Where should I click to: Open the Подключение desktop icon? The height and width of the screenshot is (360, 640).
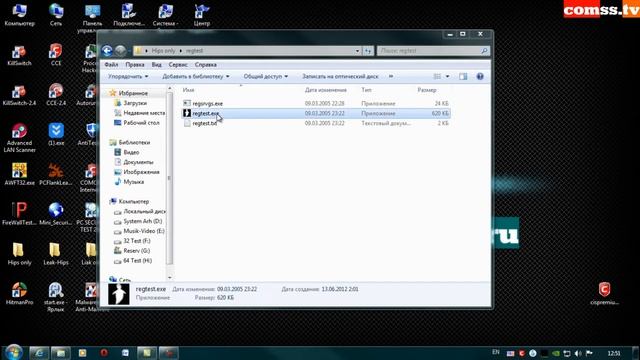click(129, 15)
